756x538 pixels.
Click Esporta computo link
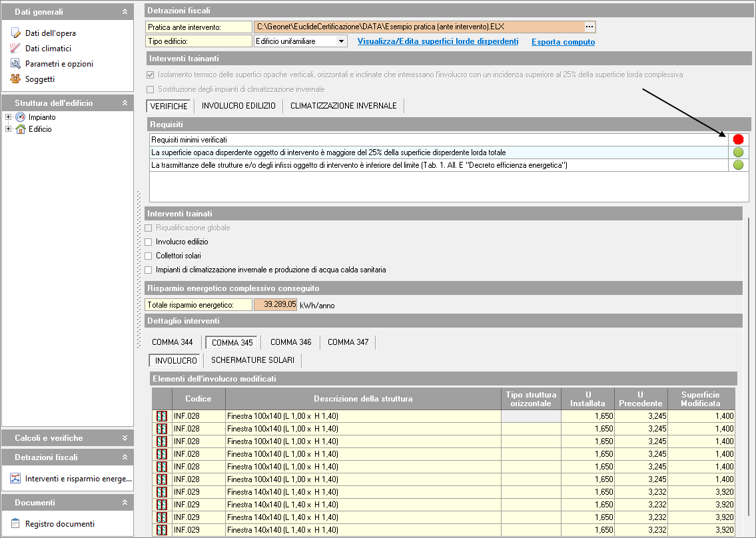(563, 42)
